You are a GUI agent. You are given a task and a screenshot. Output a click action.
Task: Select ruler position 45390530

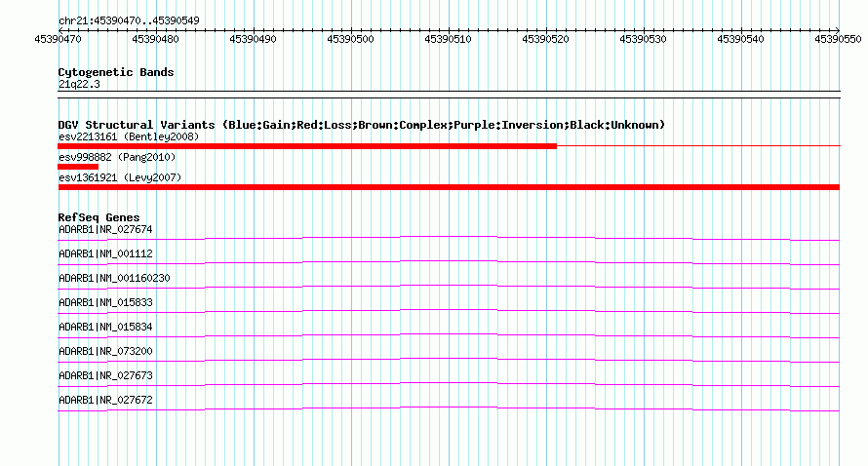tap(643, 39)
